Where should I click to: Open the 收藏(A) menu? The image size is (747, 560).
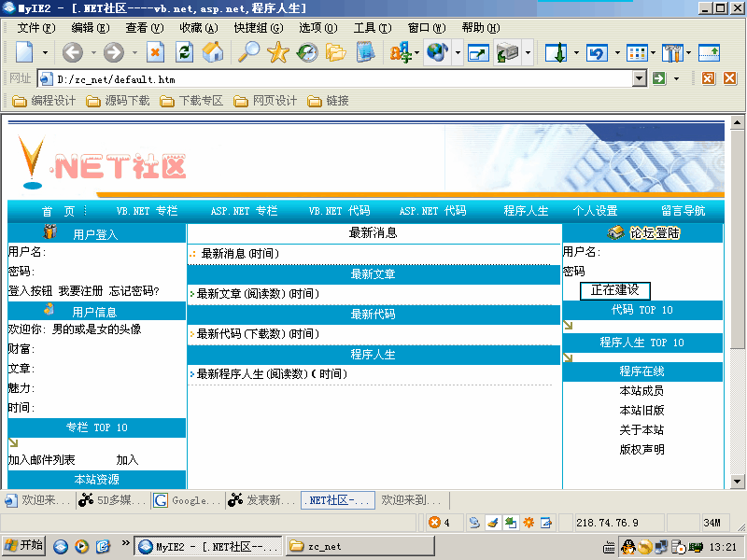tap(198, 28)
